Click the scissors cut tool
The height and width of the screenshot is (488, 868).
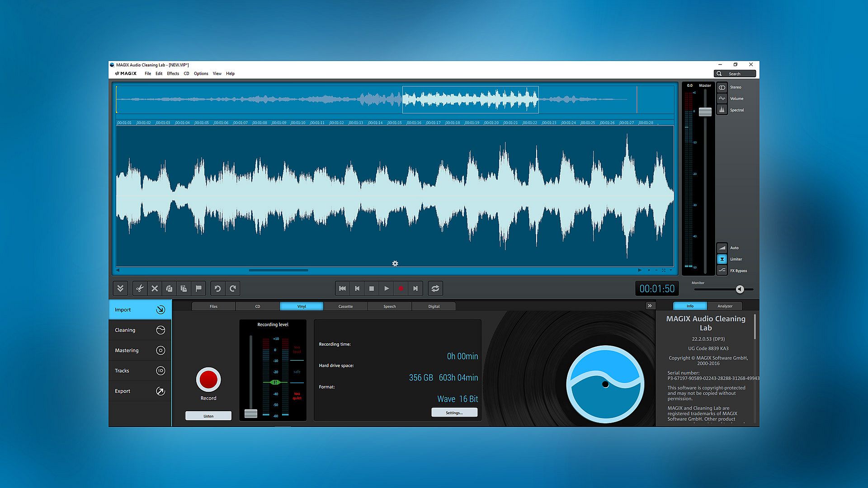tap(140, 288)
